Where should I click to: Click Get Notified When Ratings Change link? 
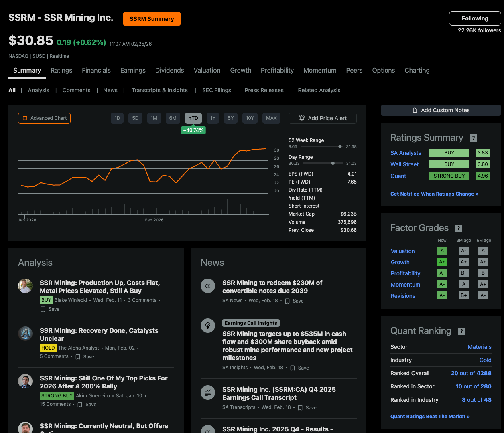(x=434, y=194)
